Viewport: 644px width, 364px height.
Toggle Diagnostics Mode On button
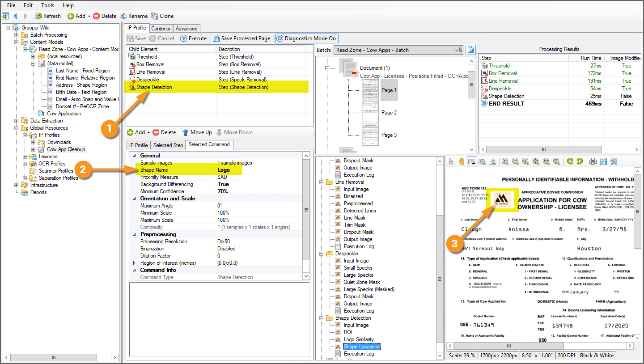pos(306,38)
